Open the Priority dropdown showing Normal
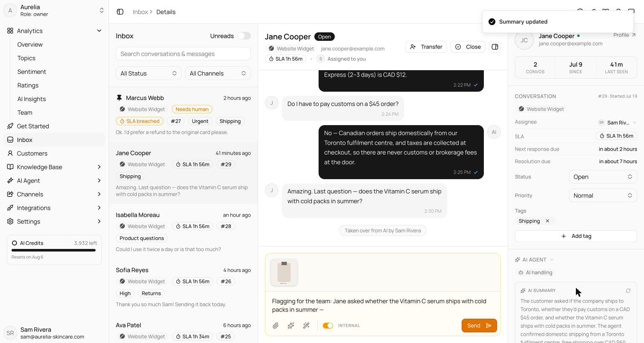644x343 pixels. click(603, 195)
